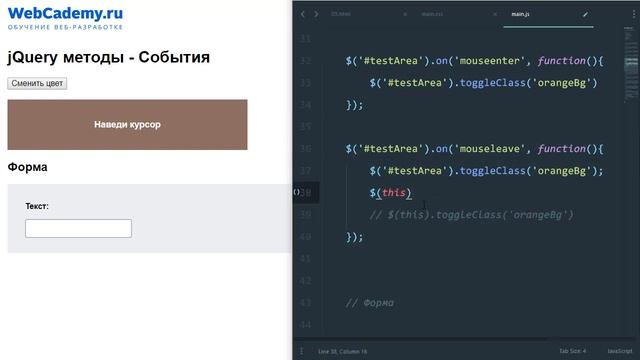Click the sidebar toggle icon in status bar
Viewport: 640px width, 360px height.
302,351
